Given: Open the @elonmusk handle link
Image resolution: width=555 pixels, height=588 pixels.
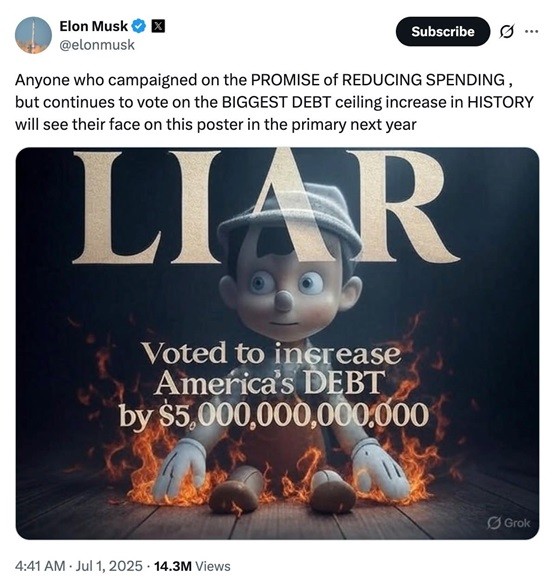Looking at the screenshot, I should [97, 45].
